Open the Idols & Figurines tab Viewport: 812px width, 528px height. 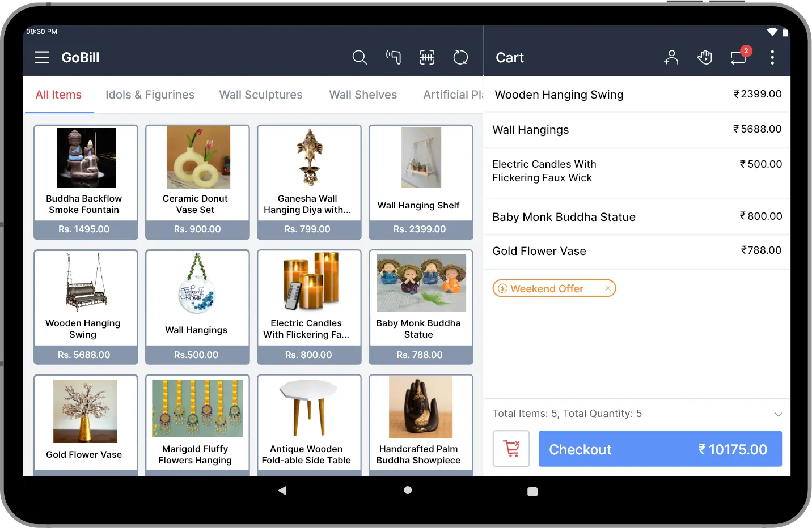click(150, 95)
